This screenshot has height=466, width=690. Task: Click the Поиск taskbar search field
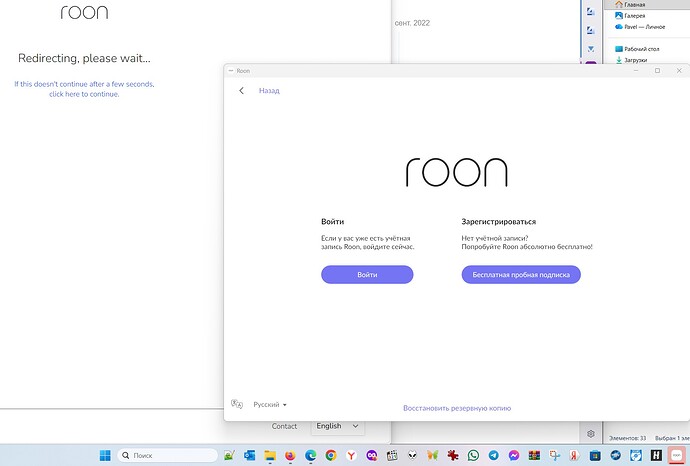click(168, 455)
